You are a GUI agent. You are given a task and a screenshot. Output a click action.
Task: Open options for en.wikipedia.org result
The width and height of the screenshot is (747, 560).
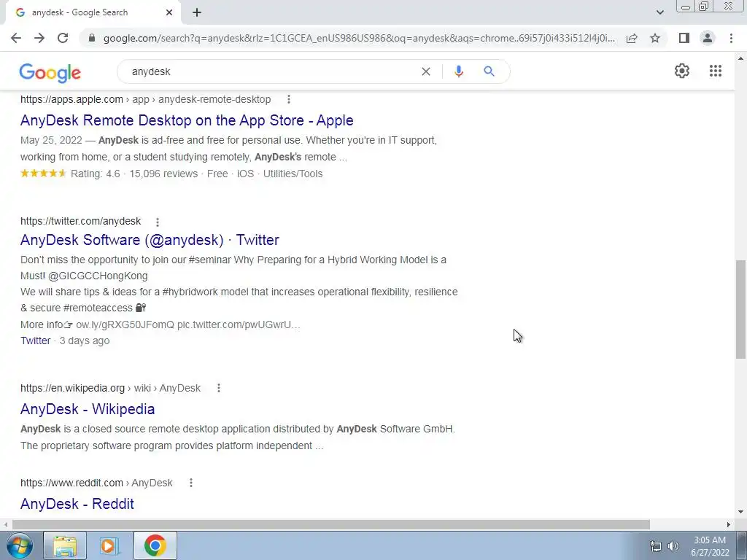pyautogui.click(x=219, y=388)
